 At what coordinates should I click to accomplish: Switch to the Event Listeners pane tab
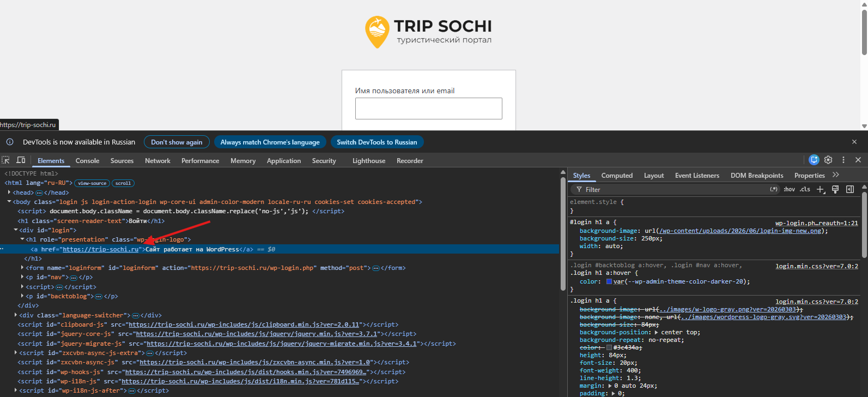[697, 176]
